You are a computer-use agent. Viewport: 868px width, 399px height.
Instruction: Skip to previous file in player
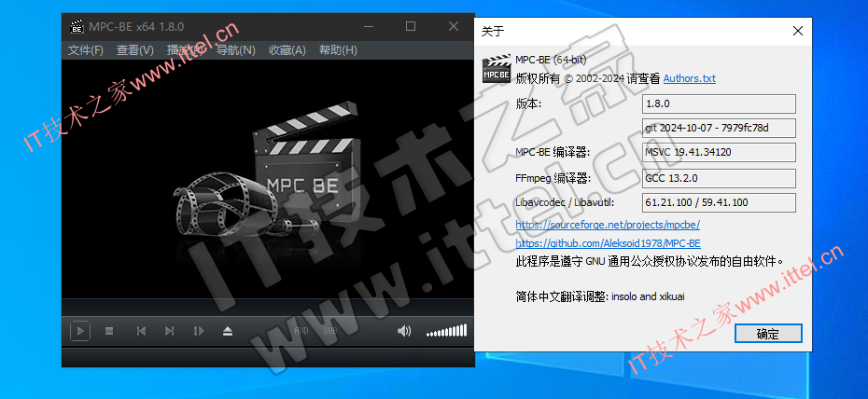pos(141,331)
